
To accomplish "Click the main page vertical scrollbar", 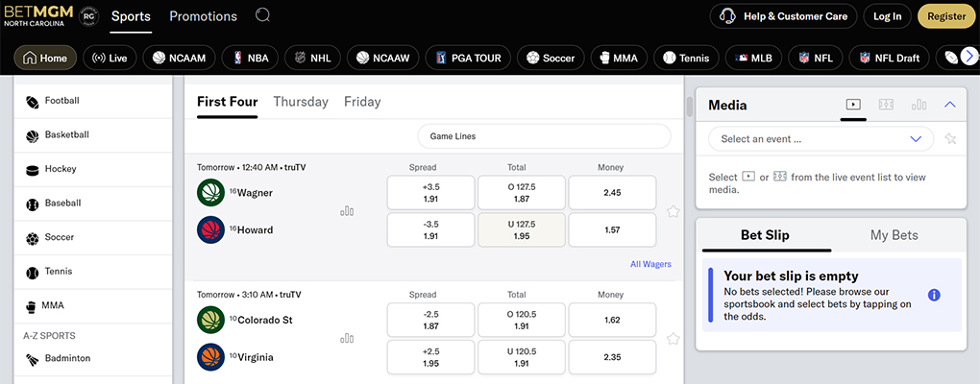I will [x=690, y=107].
